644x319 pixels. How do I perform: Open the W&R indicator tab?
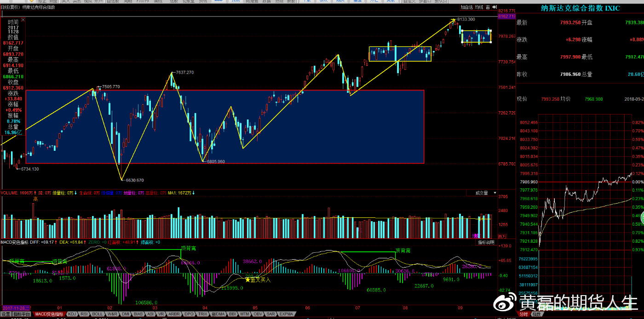coord(113,314)
